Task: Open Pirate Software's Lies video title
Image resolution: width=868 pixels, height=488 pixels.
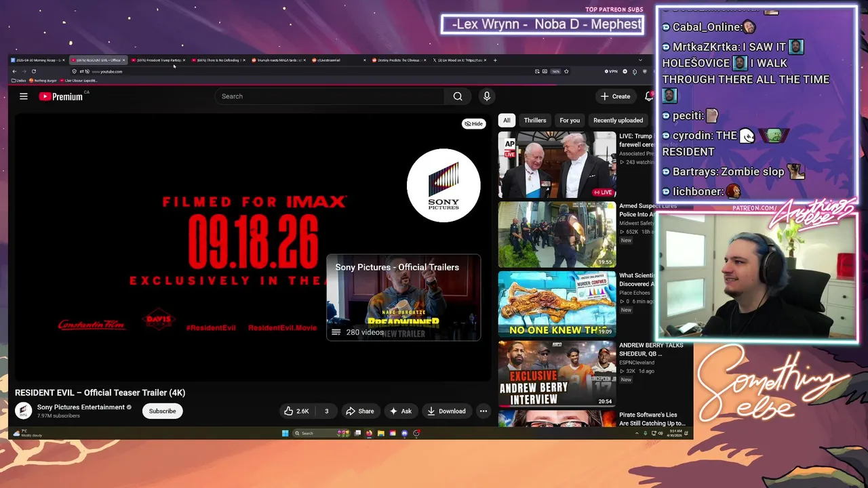Action: tap(652, 419)
